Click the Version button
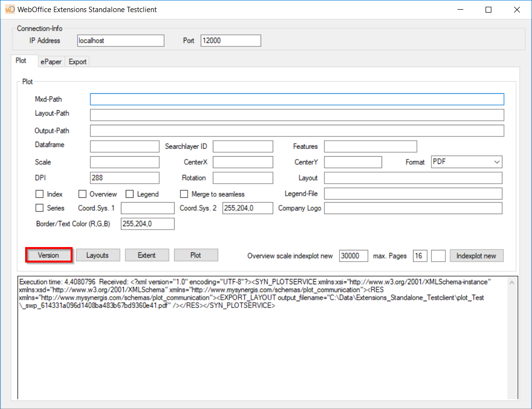The height and width of the screenshot is (409, 532). coord(48,255)
